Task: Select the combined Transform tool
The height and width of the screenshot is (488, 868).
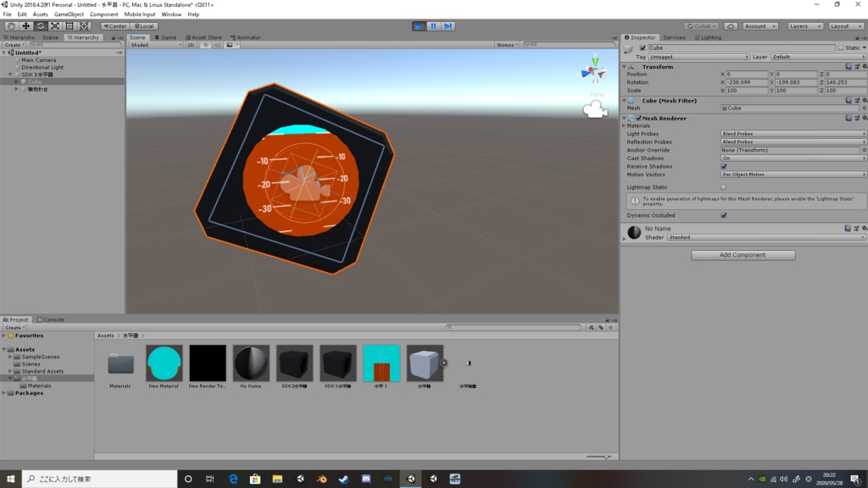Action: coord(84,26)
